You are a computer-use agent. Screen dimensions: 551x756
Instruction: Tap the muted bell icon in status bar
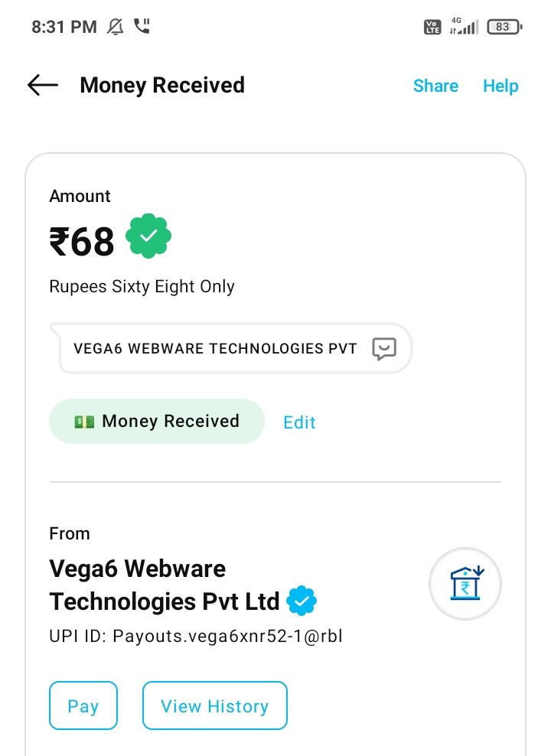(x=116, y=27)
